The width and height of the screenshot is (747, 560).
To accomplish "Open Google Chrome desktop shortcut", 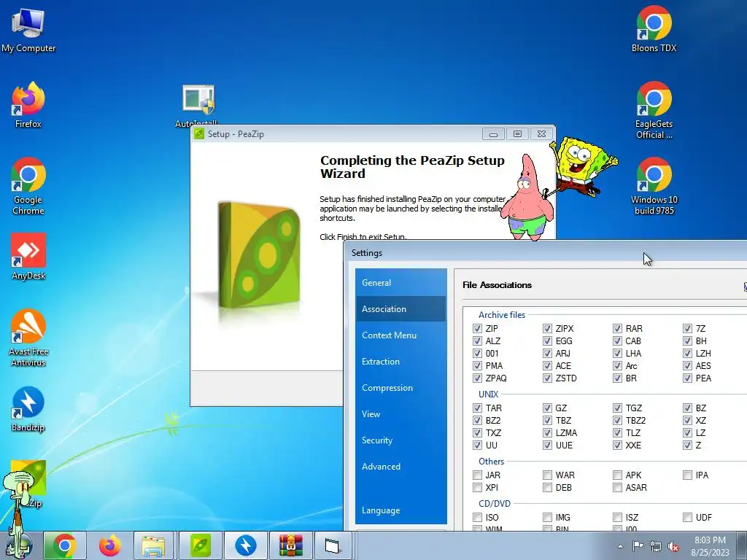I will coord(28,186).
